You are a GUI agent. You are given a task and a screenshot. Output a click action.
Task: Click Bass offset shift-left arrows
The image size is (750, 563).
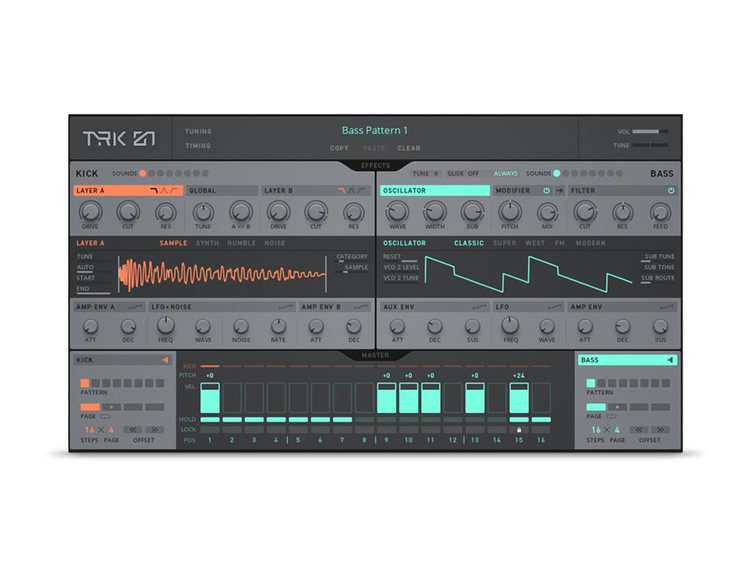coord(639,430)
